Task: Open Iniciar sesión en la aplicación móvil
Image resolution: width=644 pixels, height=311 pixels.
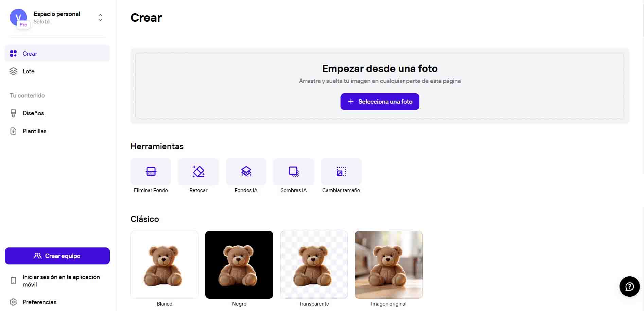Action: [x=57, y=281]
